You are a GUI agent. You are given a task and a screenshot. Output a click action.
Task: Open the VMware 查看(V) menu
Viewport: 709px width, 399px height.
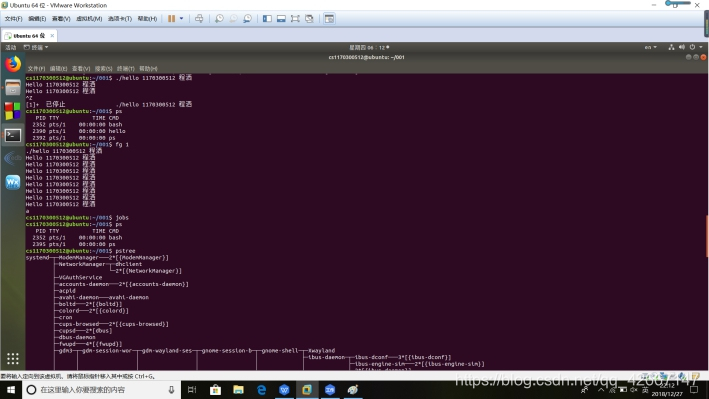61,19
